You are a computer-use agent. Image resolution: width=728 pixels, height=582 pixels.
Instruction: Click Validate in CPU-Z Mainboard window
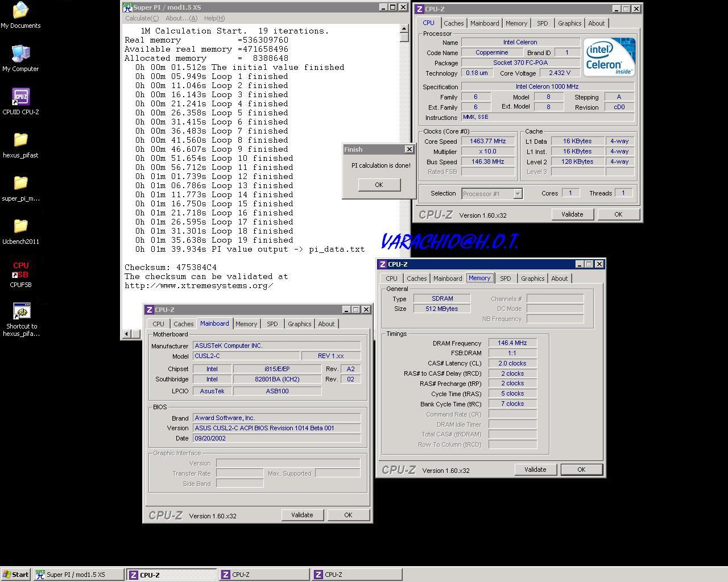(302, 515)
